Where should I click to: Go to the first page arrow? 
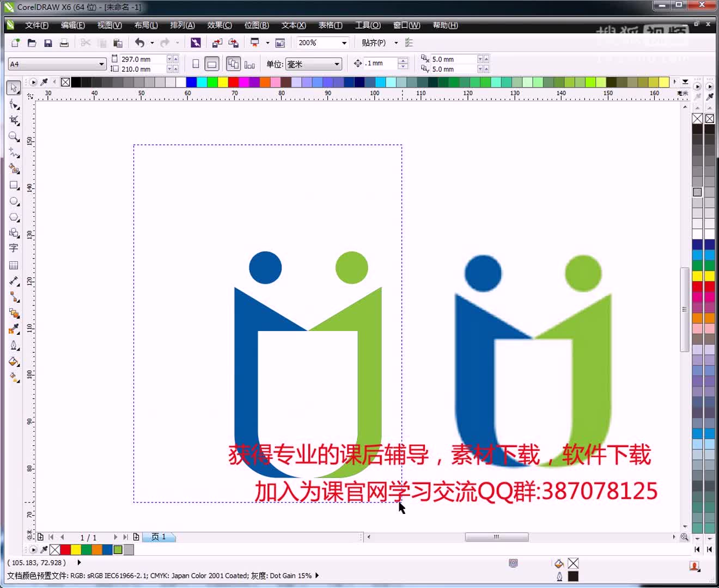coord(51,537)
